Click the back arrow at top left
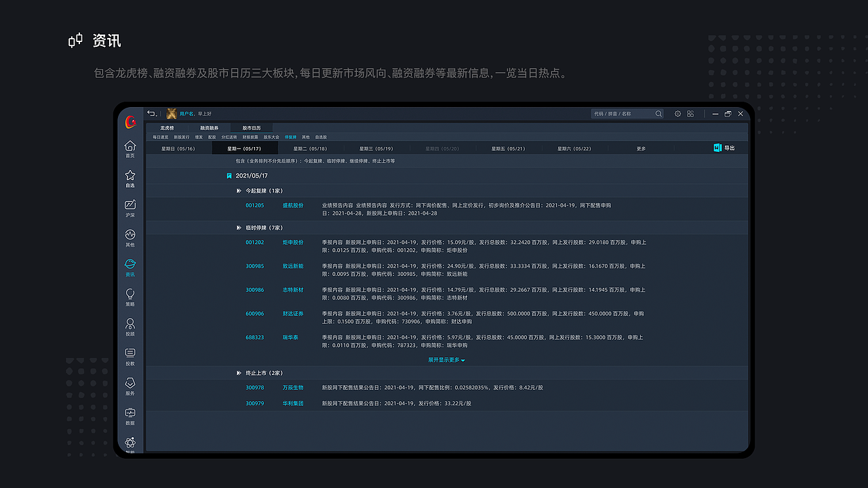This screenshot has width=868, height=488. click(x=151, y=114)
